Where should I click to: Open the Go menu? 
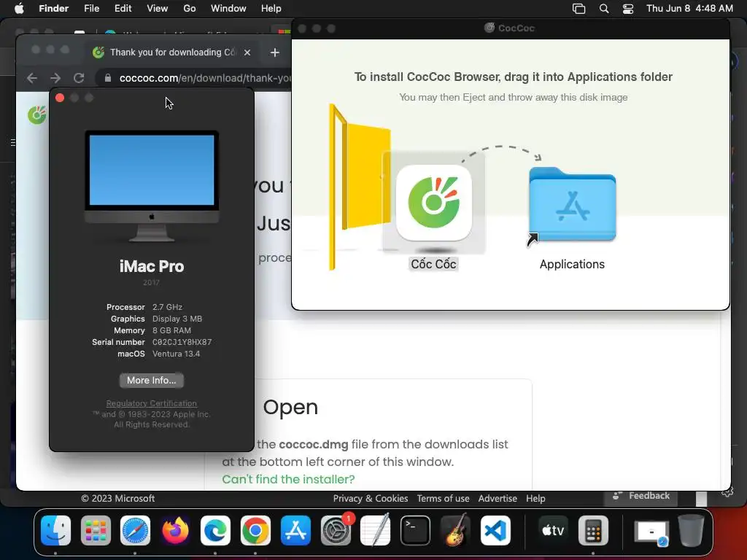point(190,9)
